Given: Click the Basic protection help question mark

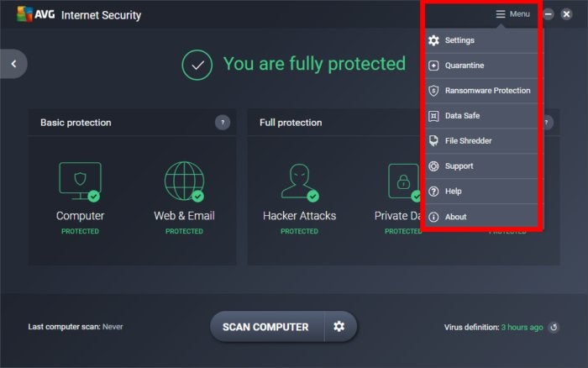Looking at the screenshot, I should 223,123.
